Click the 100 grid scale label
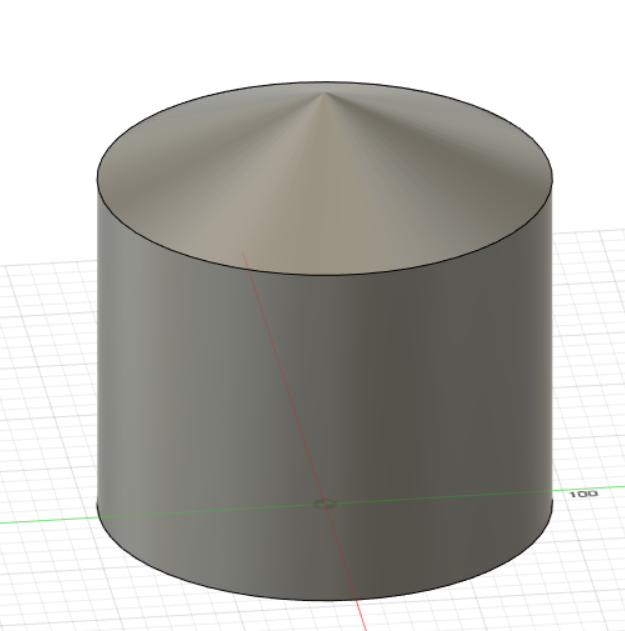 pos(583,494)
